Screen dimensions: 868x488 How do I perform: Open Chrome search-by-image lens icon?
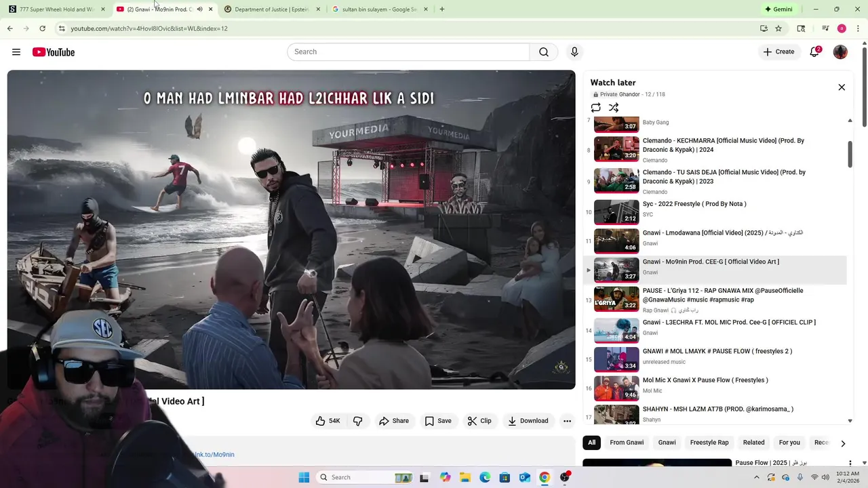pos(801,28)
